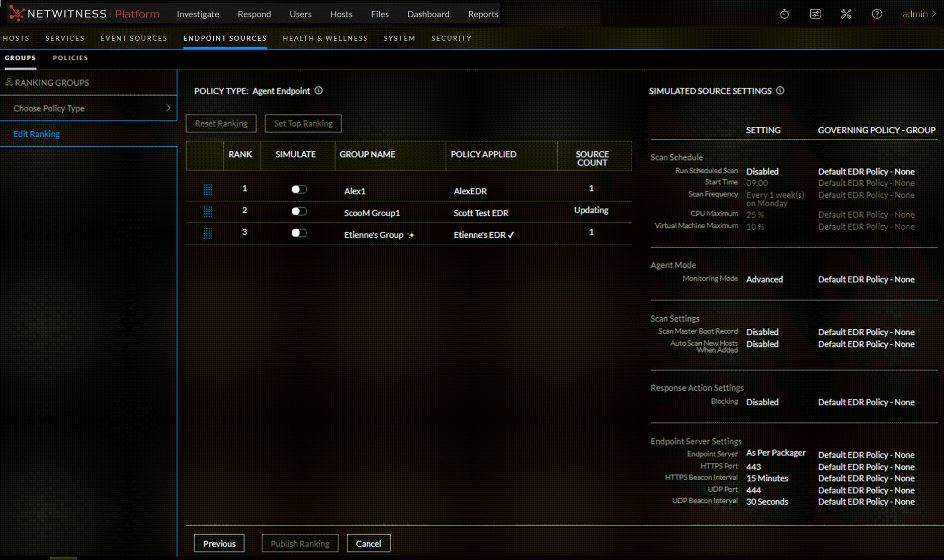Grab the drag handle for Alex1 row
944x560 pixels.
point(208,190)
